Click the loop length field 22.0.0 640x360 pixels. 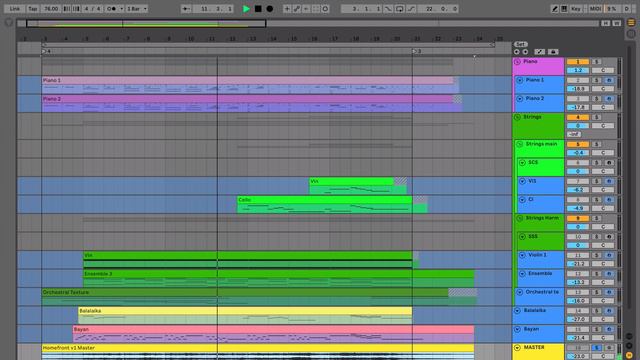coord(438,9)
